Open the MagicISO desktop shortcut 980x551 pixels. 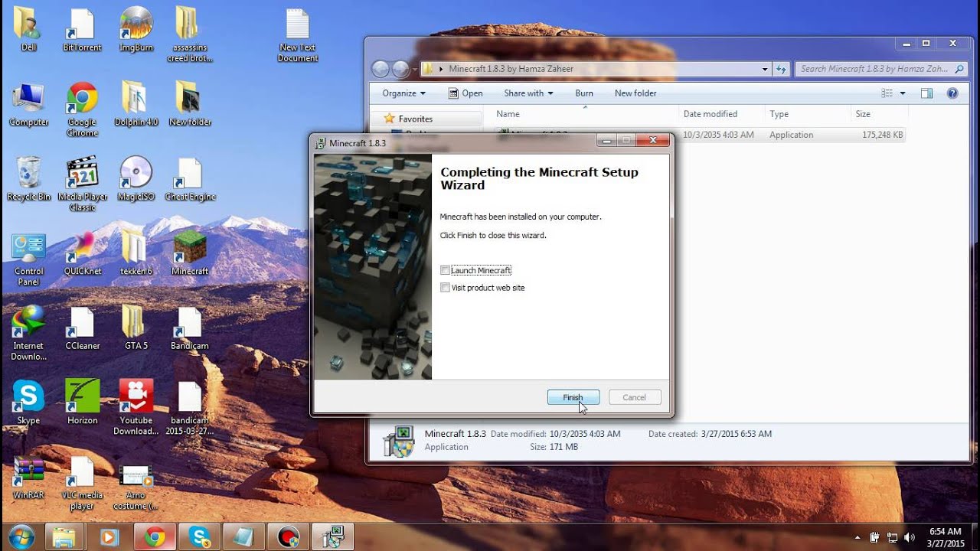(136, 179)
